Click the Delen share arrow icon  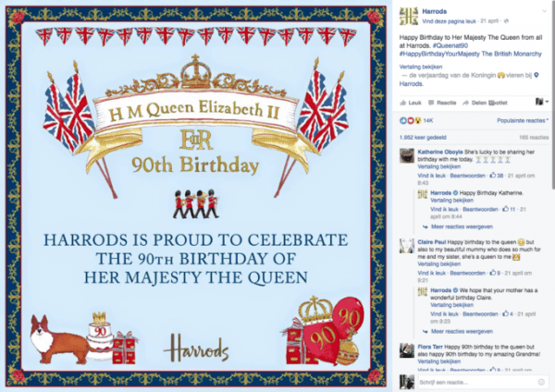click(x=465, y=103)
